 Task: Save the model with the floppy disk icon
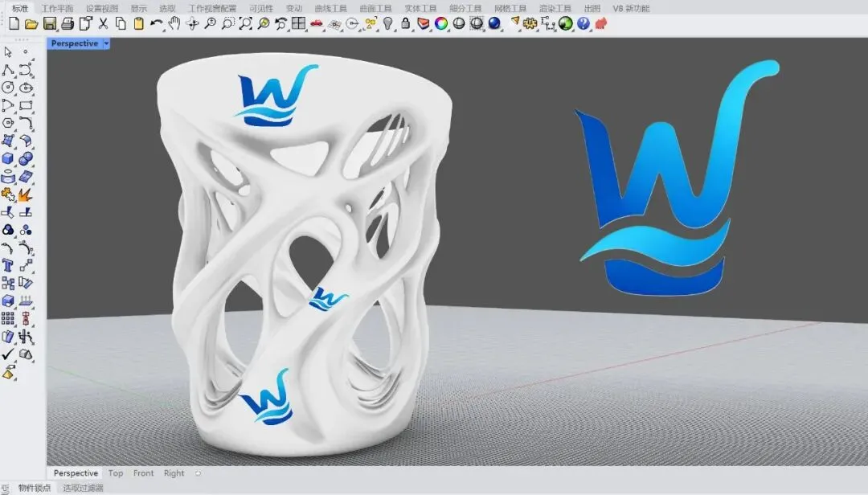pyautogui.click(x=50, y=23)
